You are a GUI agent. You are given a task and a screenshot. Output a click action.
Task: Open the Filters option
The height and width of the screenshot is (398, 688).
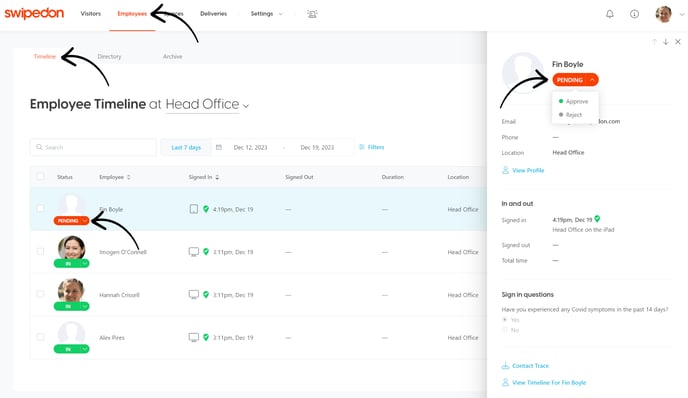click(x=371, y=147)
